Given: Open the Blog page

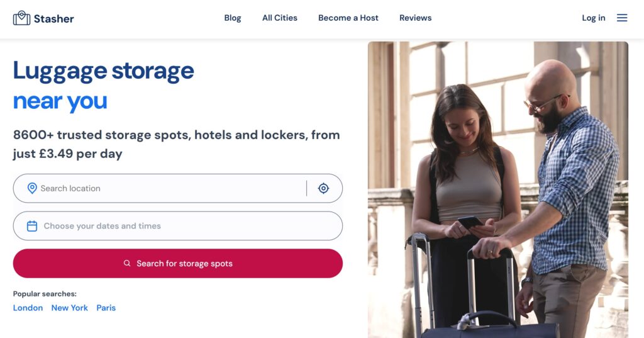Looking at the screenshot, I should click(233, 18).
